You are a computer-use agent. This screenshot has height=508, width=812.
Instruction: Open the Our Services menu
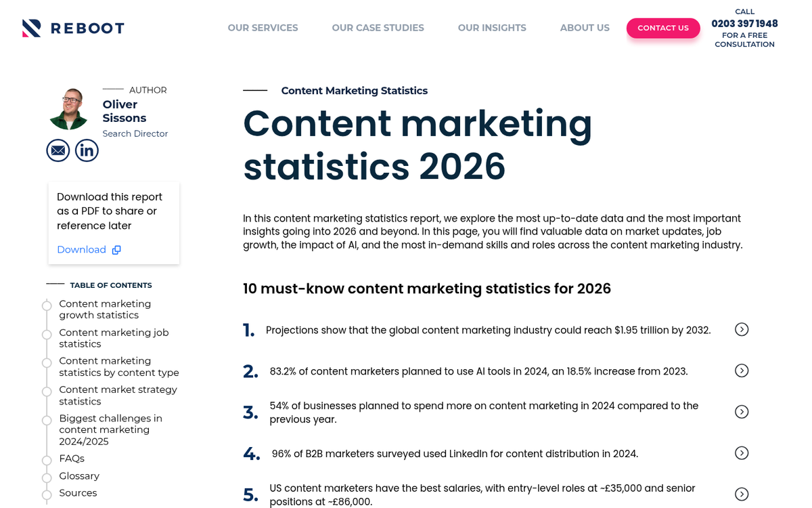point(263,28)
